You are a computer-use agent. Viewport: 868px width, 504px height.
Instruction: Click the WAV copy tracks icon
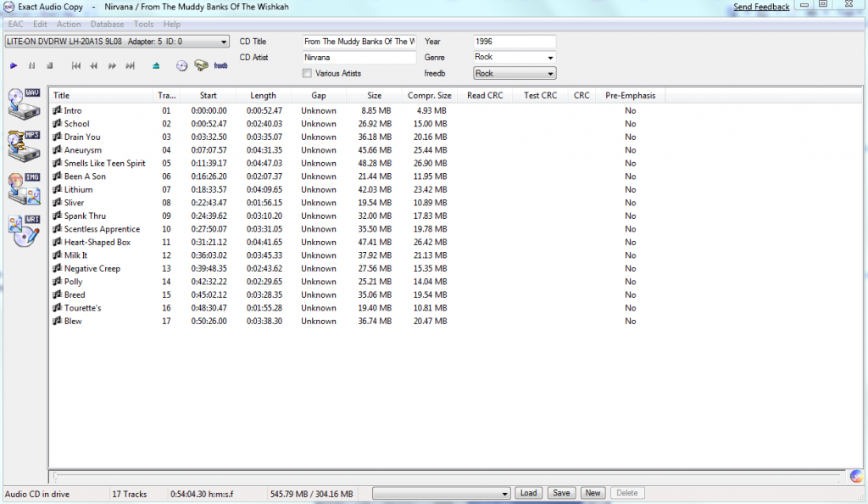(24, 104)
